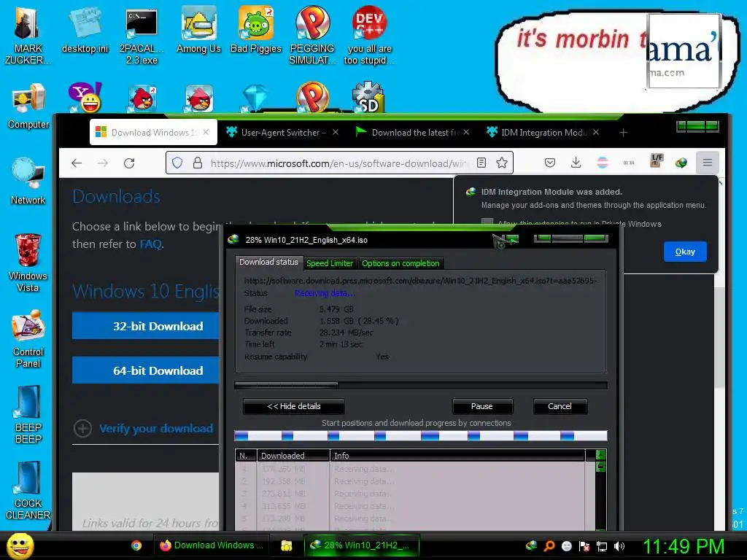747x560 pixels.
Task: Click the Okay button on the add-on notification
Action: [685, 252]
